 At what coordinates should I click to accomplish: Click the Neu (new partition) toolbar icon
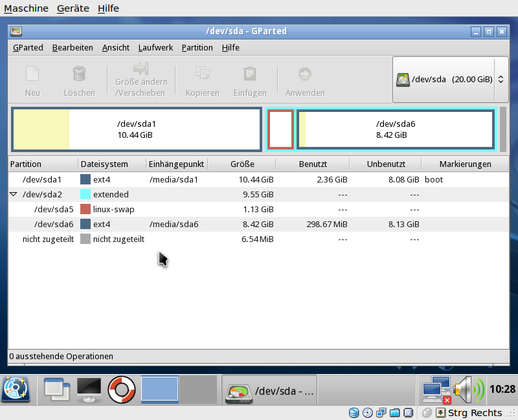pyautogui.click(x=32, y=74)
